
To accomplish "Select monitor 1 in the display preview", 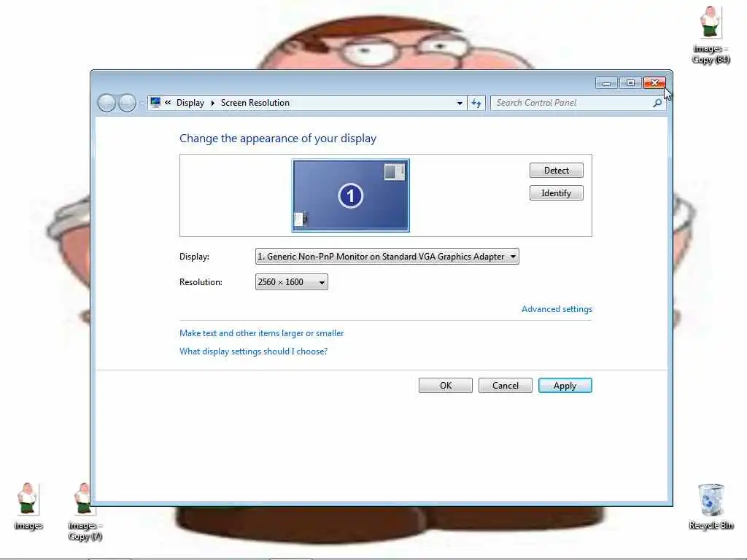I will [x=351, y=195].
